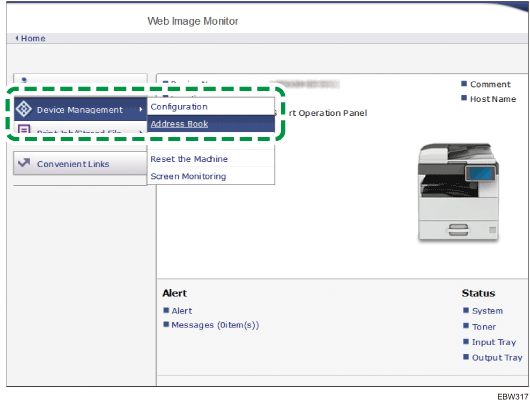The image size is (530, 402).
Task: Click the bullet beside System
Action: [x=466, y=310]
